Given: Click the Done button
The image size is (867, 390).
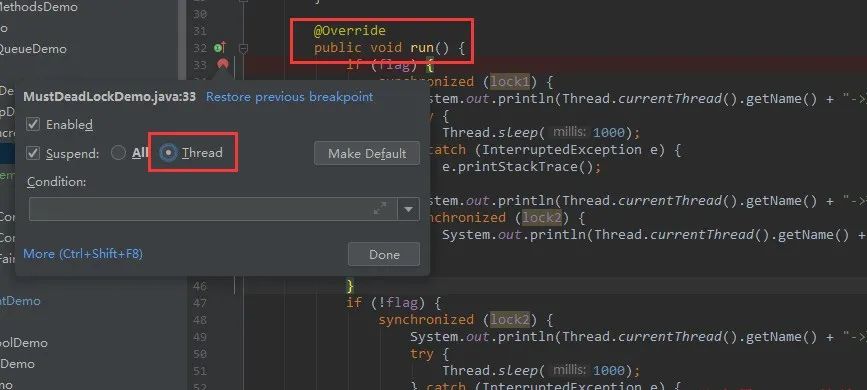Looking at the screenshot, I should coord(384,254).
